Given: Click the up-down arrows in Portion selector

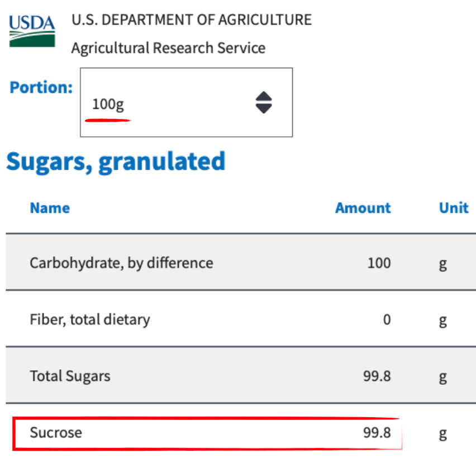Looking at the screenshot, I should pos(264,103).
